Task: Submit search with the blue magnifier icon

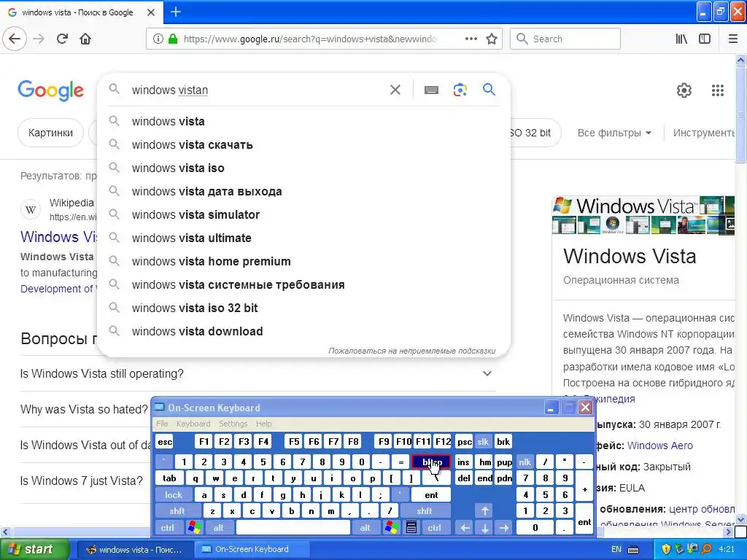Action: [x=489, y=90]
